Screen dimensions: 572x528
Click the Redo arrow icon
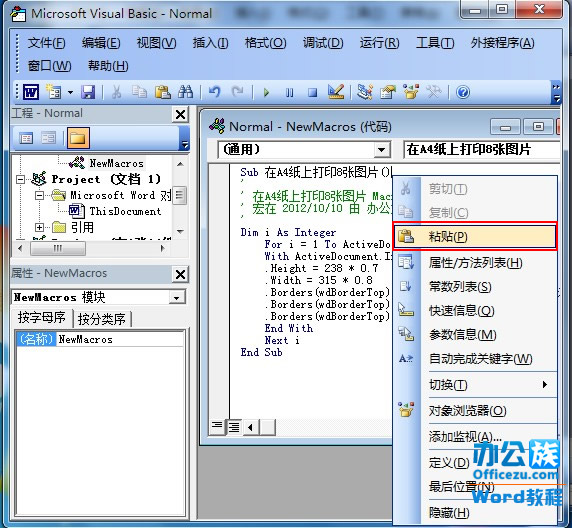(x=237, y=92)
